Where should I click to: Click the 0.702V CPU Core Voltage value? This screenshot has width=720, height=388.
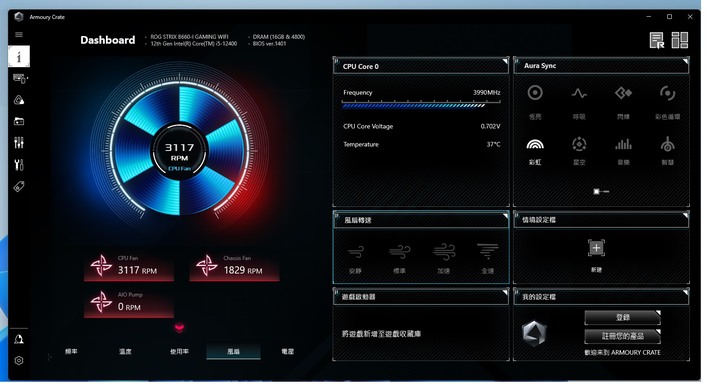(490, 126)
